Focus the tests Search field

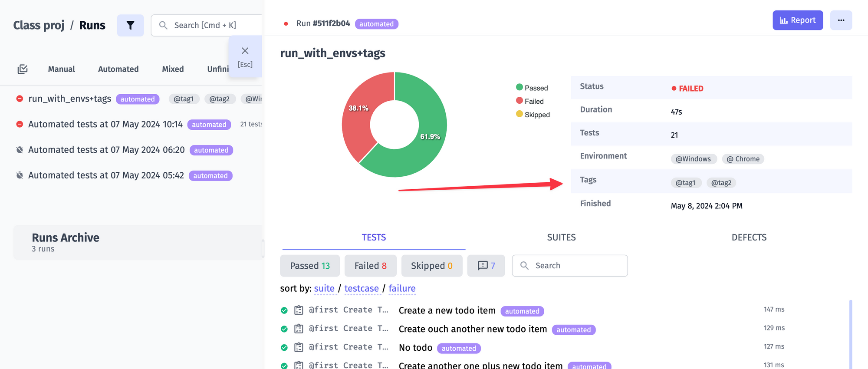570,266
